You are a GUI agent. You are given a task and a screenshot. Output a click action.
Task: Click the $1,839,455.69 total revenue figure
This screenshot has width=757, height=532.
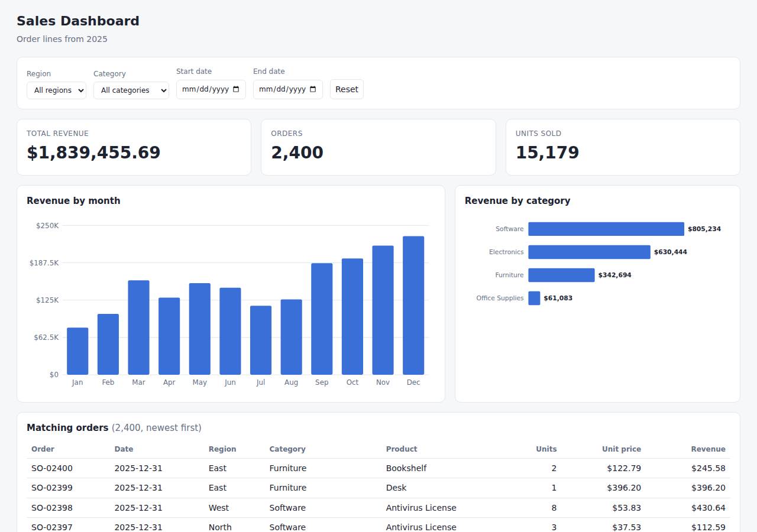(x=93, y=153)
